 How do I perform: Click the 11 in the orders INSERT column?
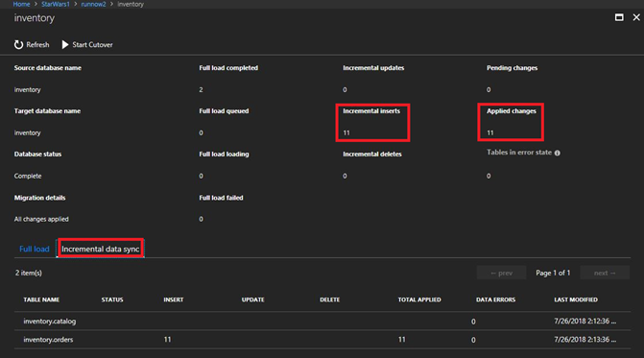pyautogui.click(x=167, y=340)
